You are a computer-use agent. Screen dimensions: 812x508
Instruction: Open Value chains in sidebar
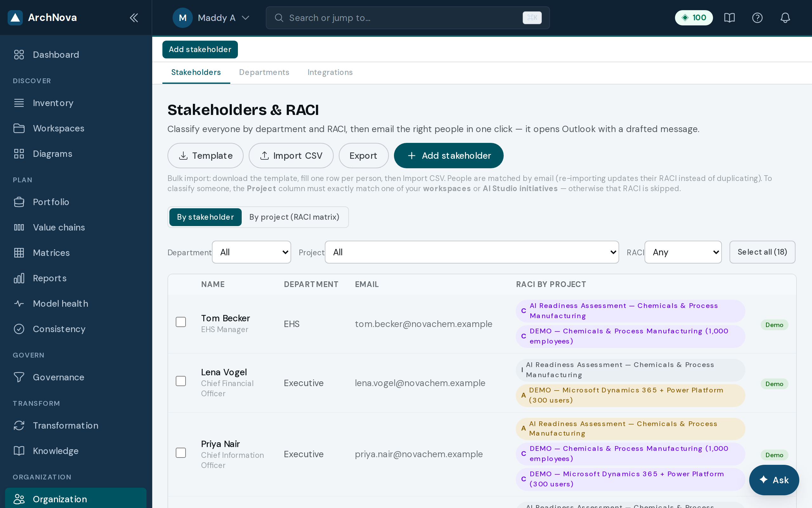pyautogui.click(x=76, y=227)
